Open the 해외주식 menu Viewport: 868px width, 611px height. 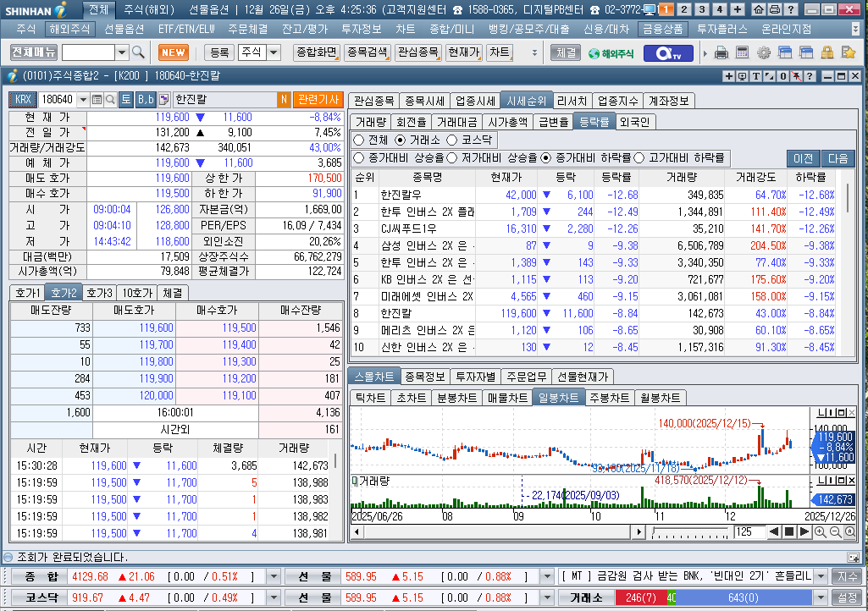pyautogui.click(x=69, y=29)
